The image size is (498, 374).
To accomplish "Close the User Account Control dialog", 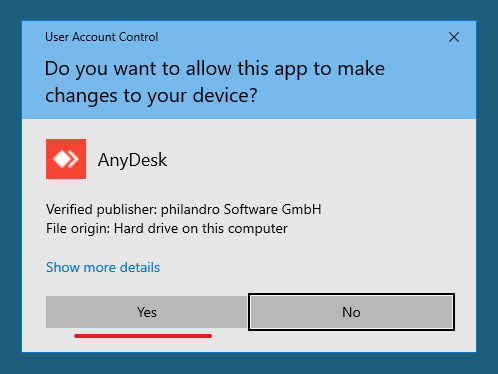I will (454, 37).
